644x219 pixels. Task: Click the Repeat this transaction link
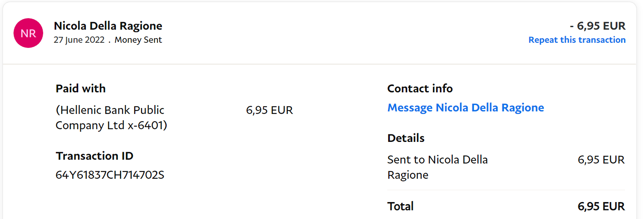click(577, 40)
